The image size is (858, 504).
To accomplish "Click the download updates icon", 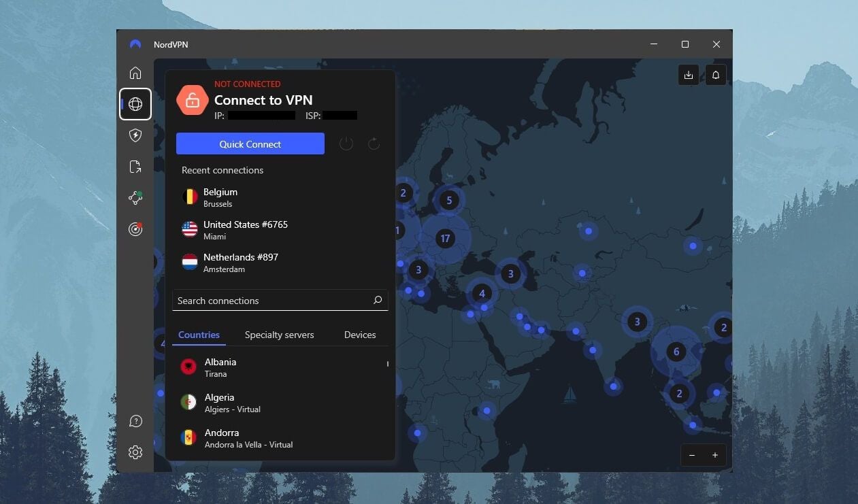I will coord(689,75).
